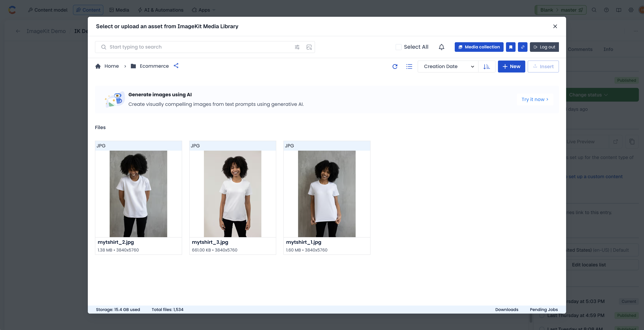The width and height of the screenshot is (644, 330).
Task: Select the mytshirt_1.jpg thumbnail
Action: pos(326,194)
